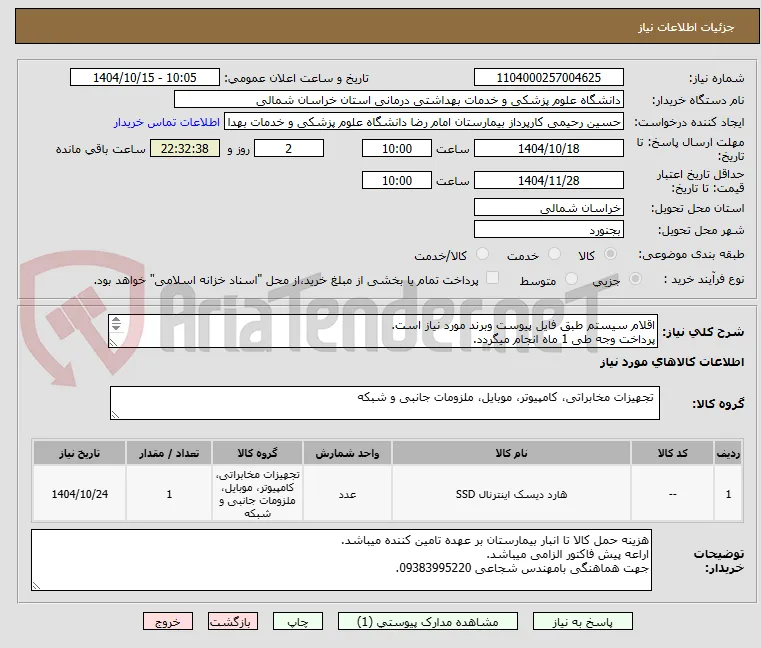Image resolution: width=761 pixels, height=648 pixels.
Task: Click the remaining days field showing 2
Action: tap(289, 149)
